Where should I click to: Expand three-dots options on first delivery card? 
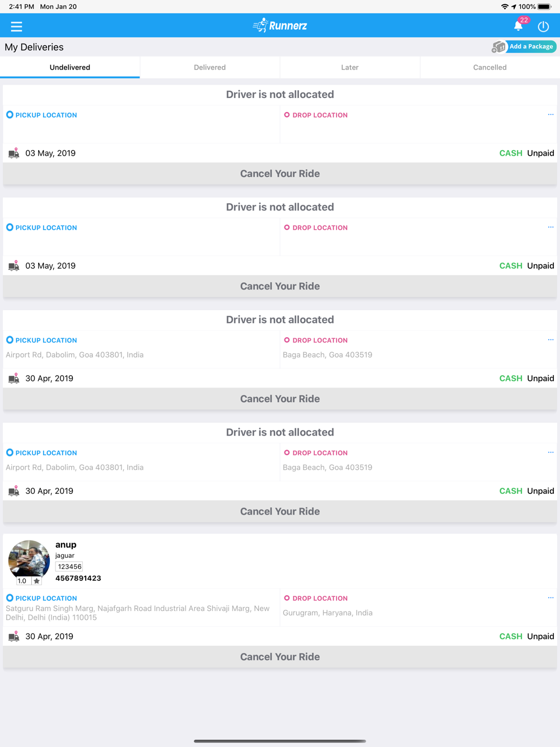point(550,115)
